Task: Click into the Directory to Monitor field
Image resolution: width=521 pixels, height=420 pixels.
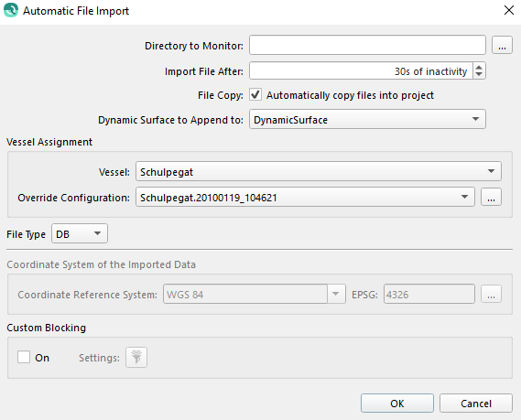Action: (367, 45)
